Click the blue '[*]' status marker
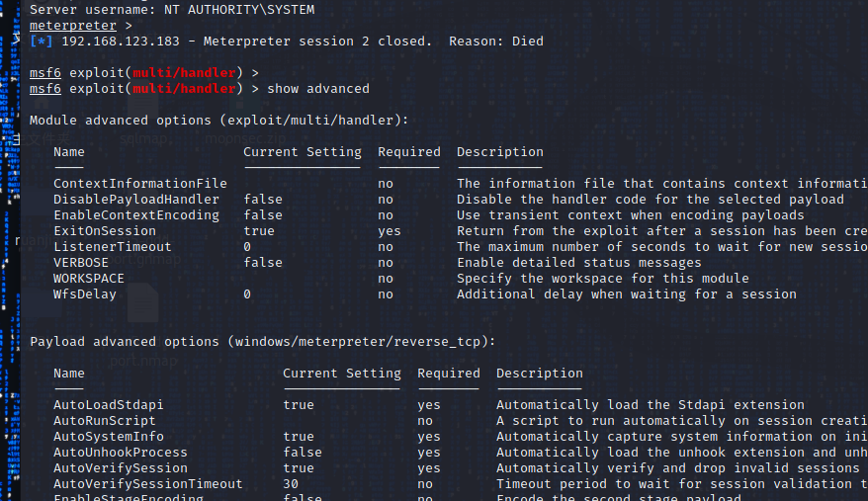 click(x=42, y=41)
